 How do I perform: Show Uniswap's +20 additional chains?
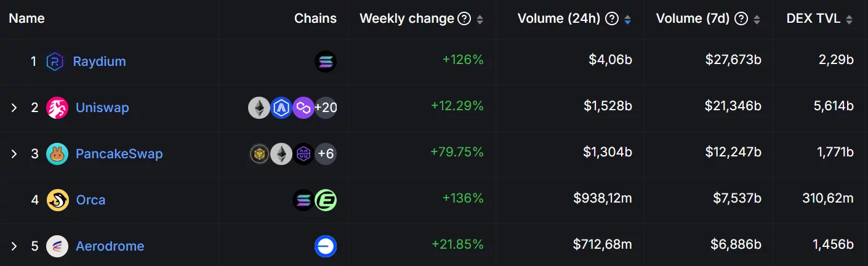(326, 108)
